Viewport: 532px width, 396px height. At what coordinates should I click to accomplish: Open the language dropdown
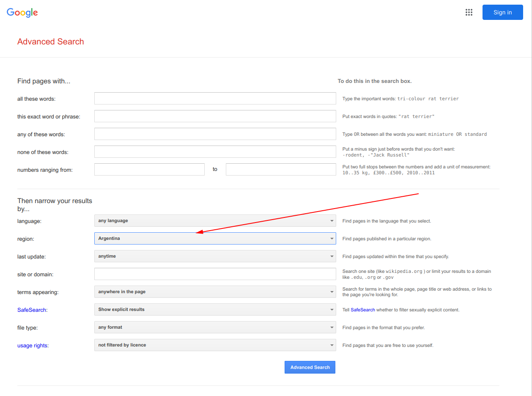tap(215, 221)
